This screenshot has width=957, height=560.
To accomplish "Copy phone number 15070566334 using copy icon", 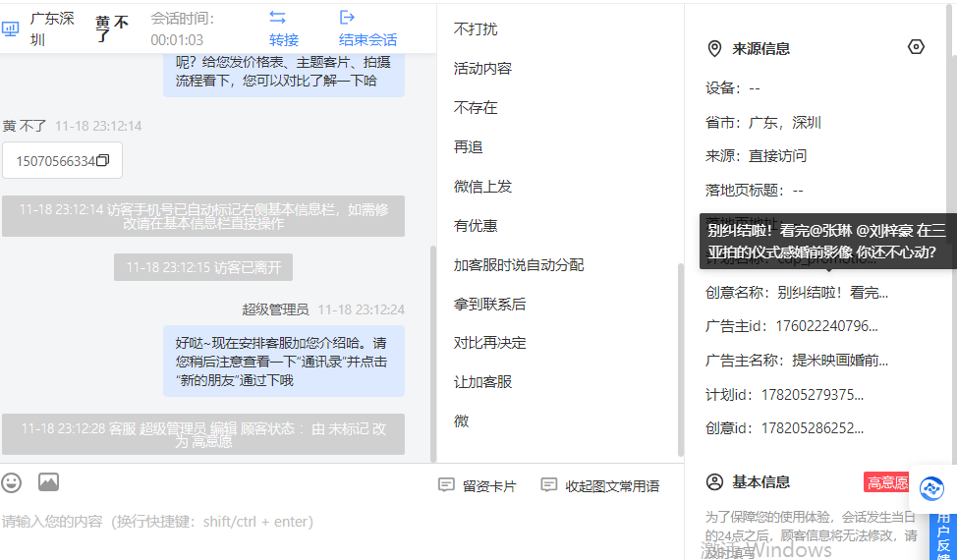I will point(103,160).
